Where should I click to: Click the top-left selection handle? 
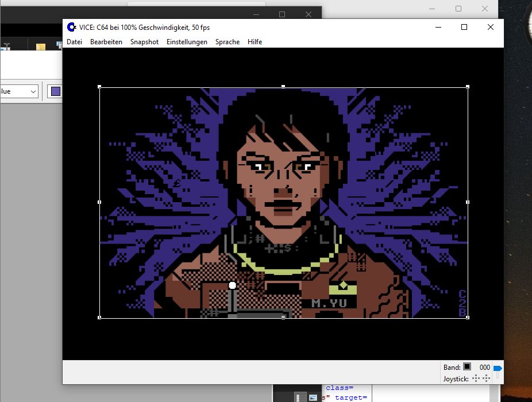pyautogui.click(x=100, y=87)
